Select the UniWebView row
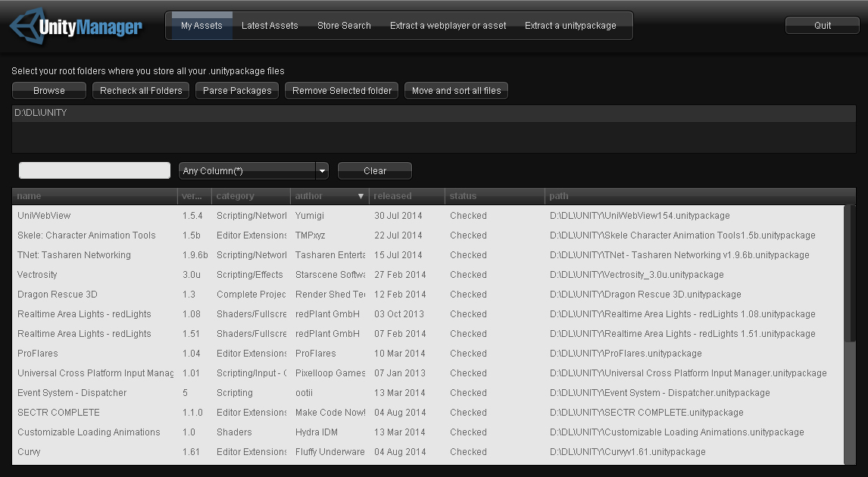This screenshot has width=868, height=477. coord(429,216)
